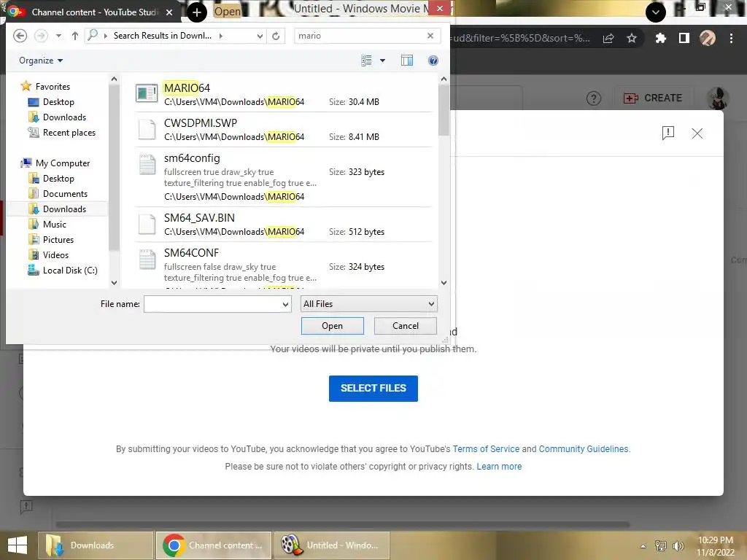Viewport: 747px width, 560px height.
Task: Clear the 'mario' search text
Action: (430, 36)
